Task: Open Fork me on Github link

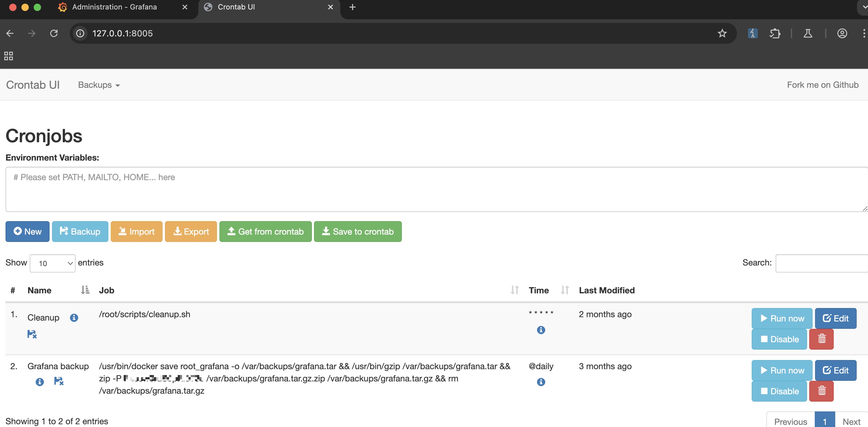Action: click(822, 85)
